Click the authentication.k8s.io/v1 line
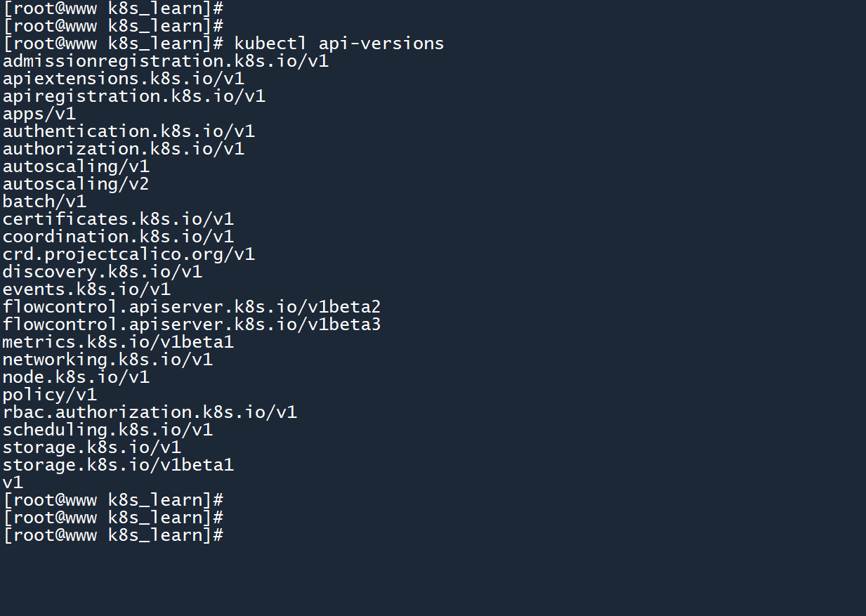 pos(129,131)
